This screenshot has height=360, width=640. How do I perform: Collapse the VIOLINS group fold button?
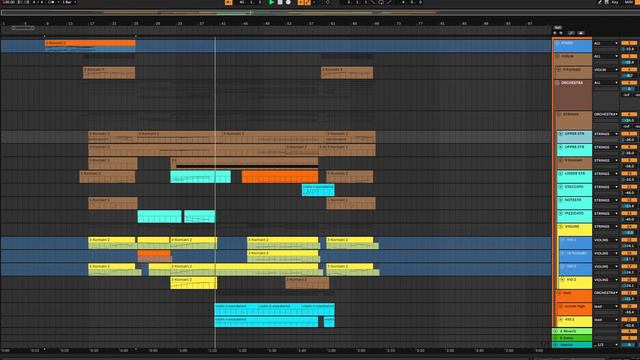[561, 227]
